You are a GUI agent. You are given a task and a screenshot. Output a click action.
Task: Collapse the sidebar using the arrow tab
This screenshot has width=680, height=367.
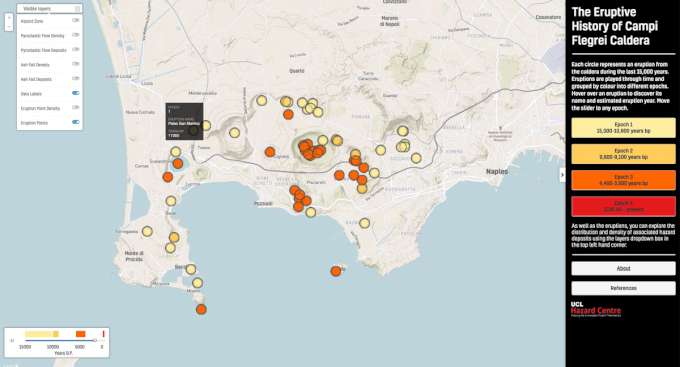(562, 175)
